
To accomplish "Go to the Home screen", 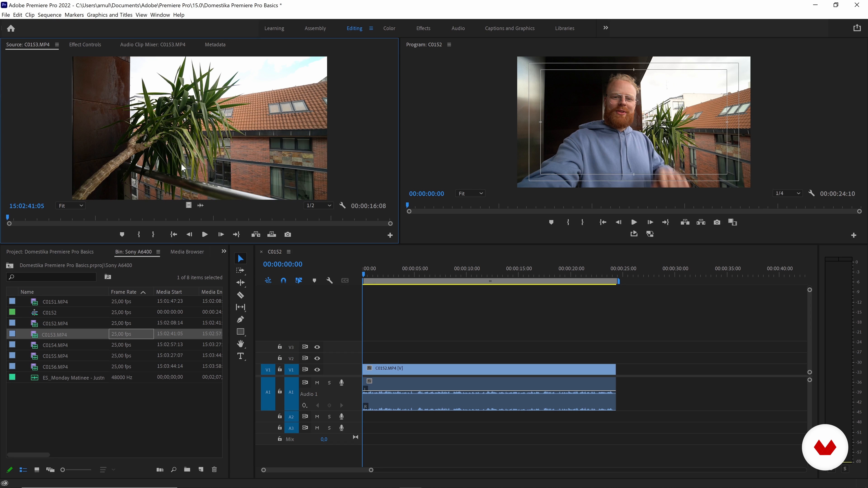I will tap(11, 28).
